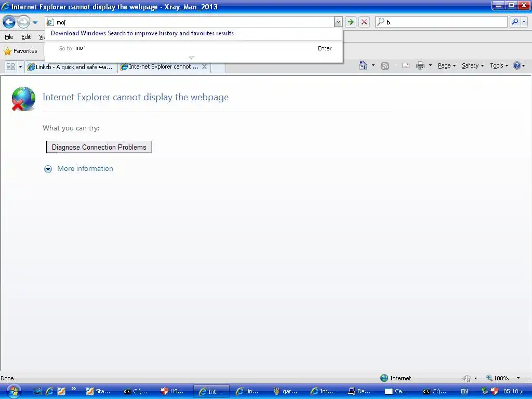The image size is (532, 399).
Task: Expand the address bar autocomplete dropdown
Action: click(338, 22)
